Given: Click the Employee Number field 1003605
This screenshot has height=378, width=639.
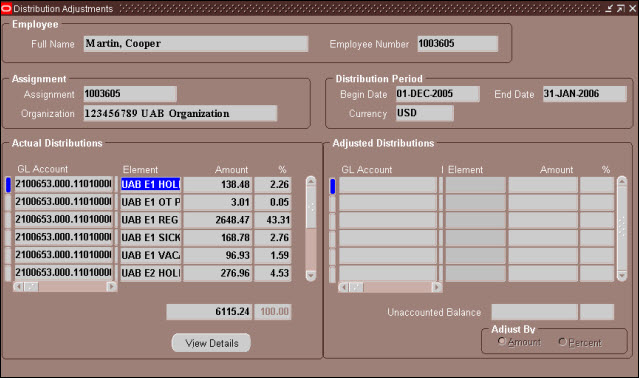Looking at the screenshot, I should [457, 44].
